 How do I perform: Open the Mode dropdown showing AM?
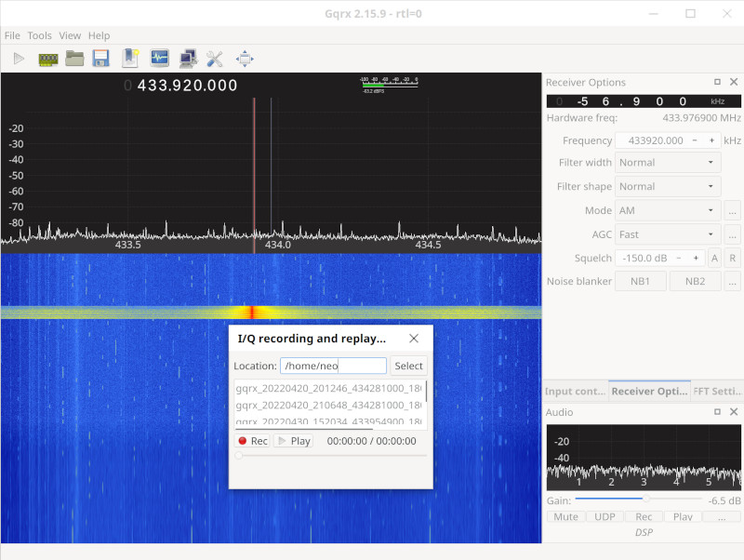click(668, 210)
